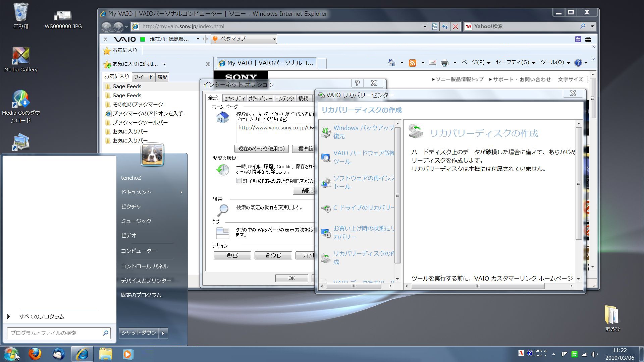Open コントロール パネル from Start menu
This screenshot has width=644, height=362.
point(145,266)
